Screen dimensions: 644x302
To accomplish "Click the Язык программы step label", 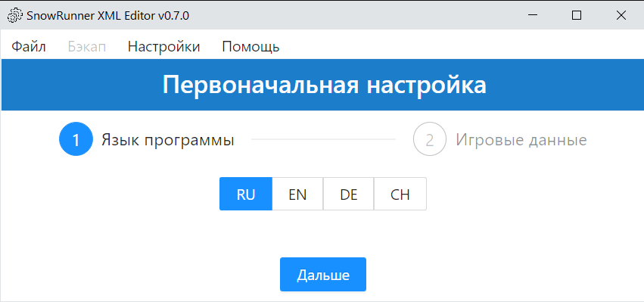I will [x=168, y=140].
